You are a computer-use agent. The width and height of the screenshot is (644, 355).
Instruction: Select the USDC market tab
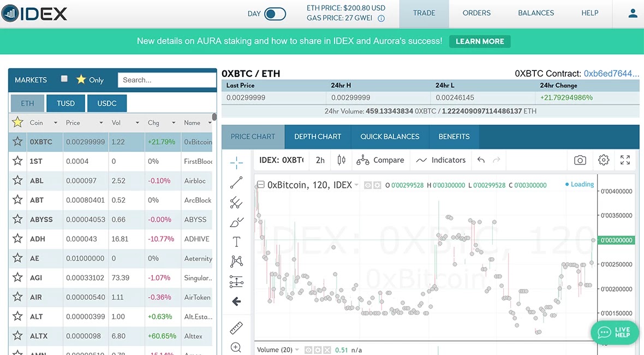[107, 103]
